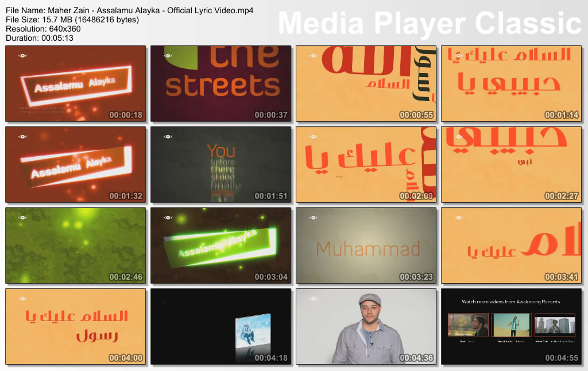
Task: Click the Maher Zain suggested video on end screen
Action: (x=555, y=325)
